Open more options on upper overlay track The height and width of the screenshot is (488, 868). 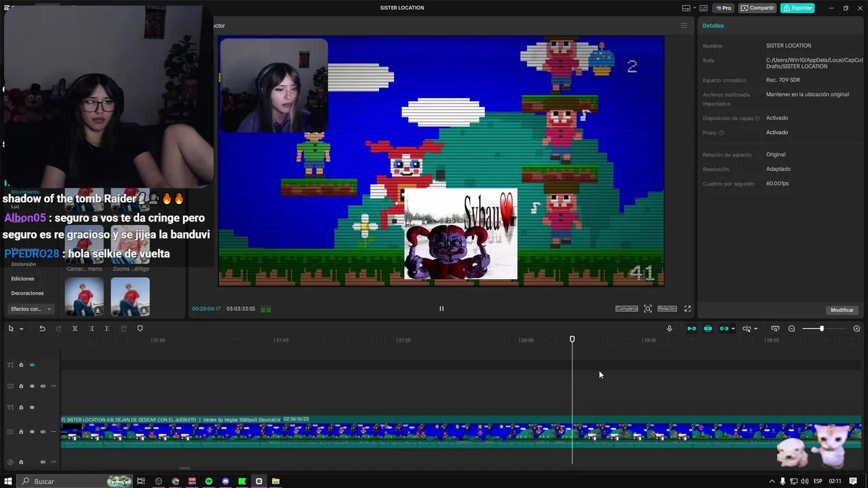coord(54,386)
